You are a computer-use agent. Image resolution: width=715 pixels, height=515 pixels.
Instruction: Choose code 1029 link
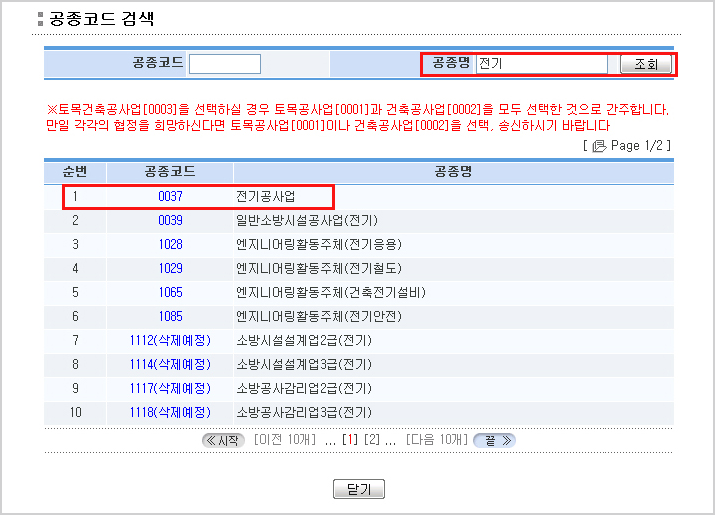click(170, 269)
